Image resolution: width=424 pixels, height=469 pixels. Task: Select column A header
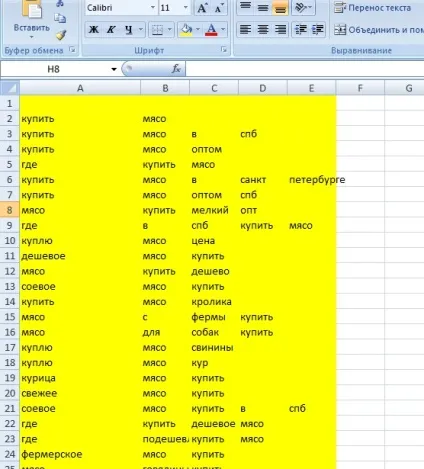click(80, 88)
